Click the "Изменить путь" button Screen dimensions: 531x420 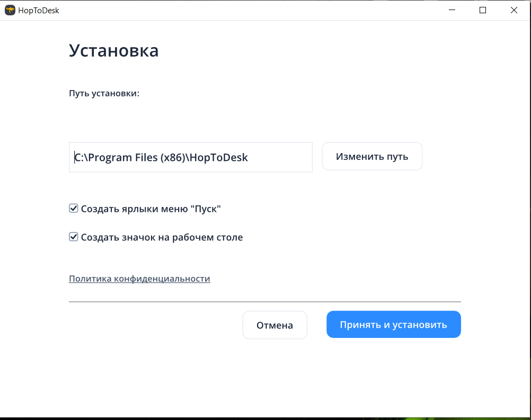point(372,156)
